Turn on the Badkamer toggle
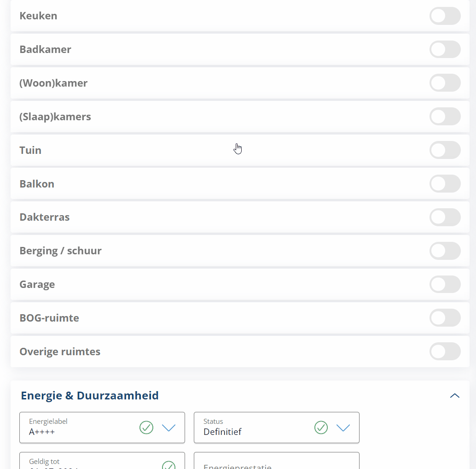Image resolution: width=476 pixels, height=469 pixels. (x=445, y=49)
